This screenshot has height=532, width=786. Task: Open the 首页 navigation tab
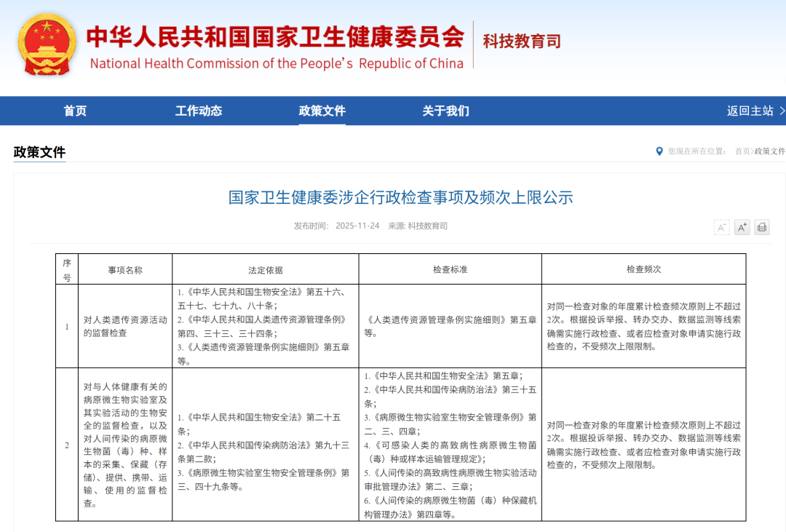click(75, 111)
